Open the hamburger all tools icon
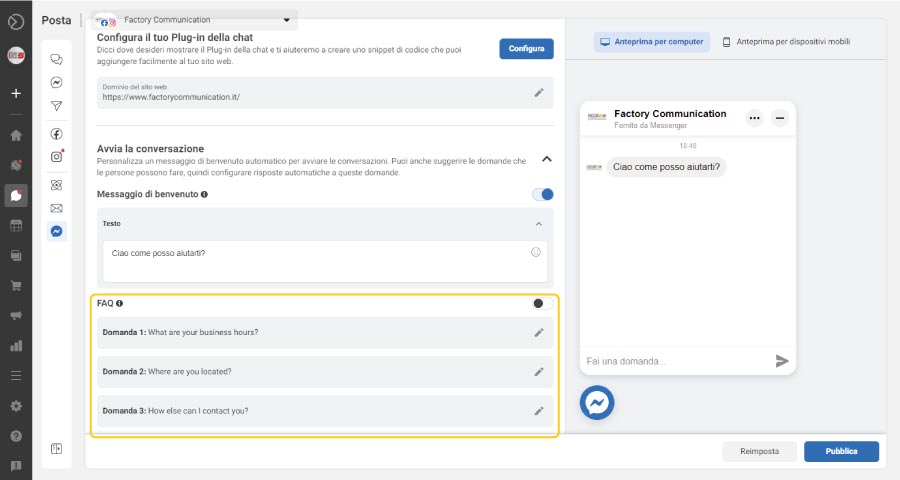The width and height of the screenshot is (900, 480). coord(16,376)
